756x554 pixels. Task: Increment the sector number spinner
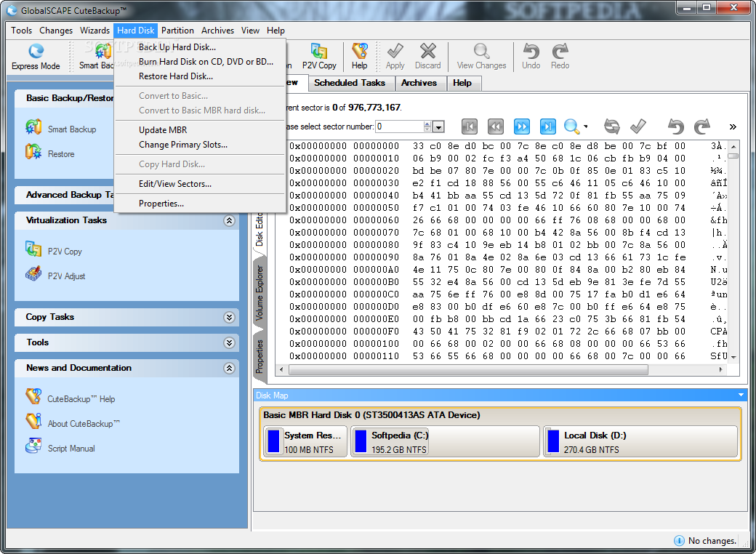tap(427, 124)
